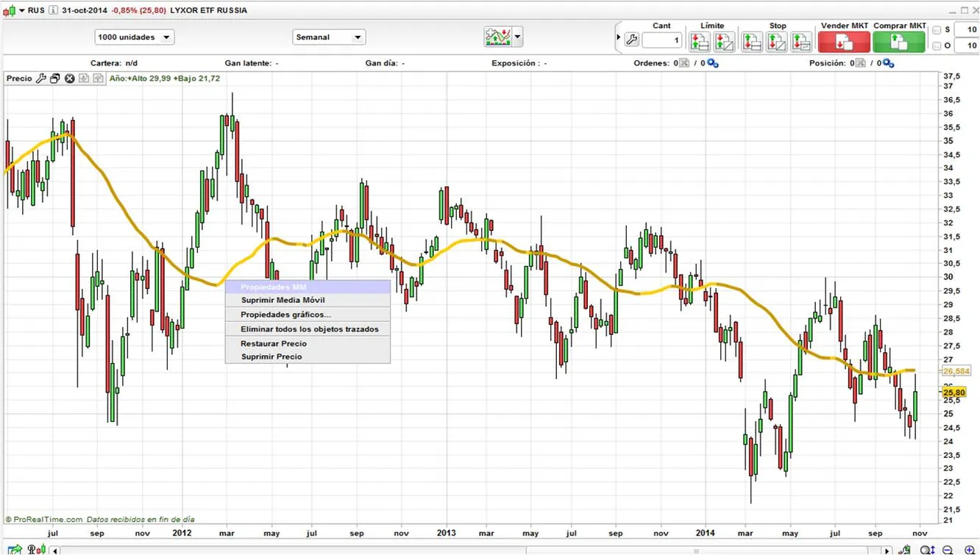This screenshot has width=980, height=555.
Task: Click the detach window icon beside Precio
Action: click(55, 79)
